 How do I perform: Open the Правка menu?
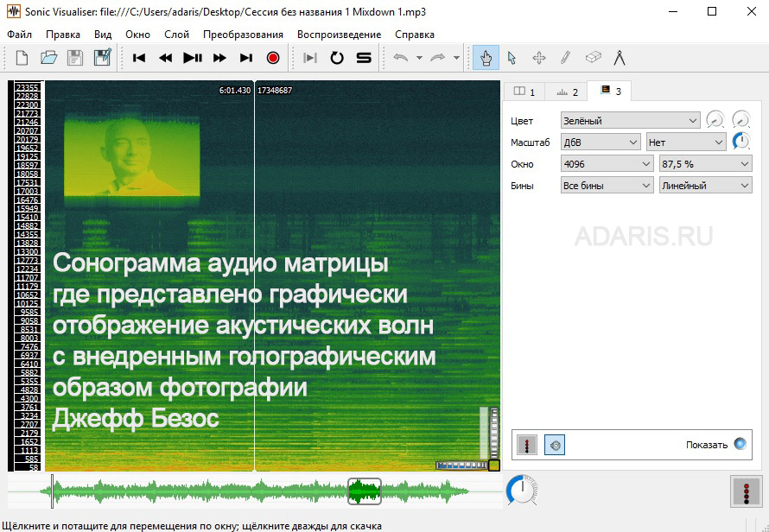coord(63,35)
